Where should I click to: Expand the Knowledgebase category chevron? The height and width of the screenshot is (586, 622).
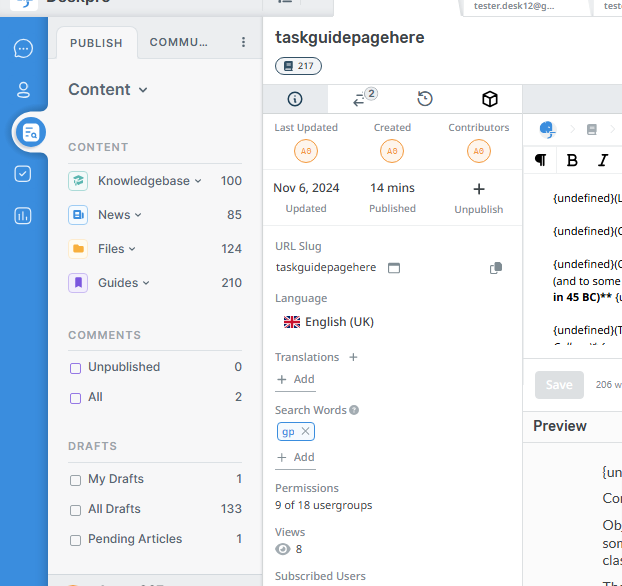[x=198, y=181]
